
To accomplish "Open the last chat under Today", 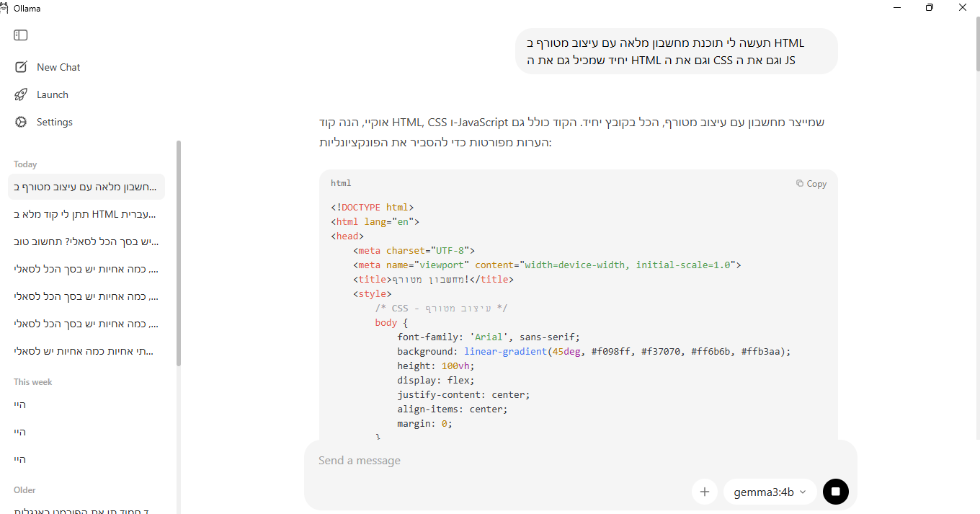I will point(86,351).
